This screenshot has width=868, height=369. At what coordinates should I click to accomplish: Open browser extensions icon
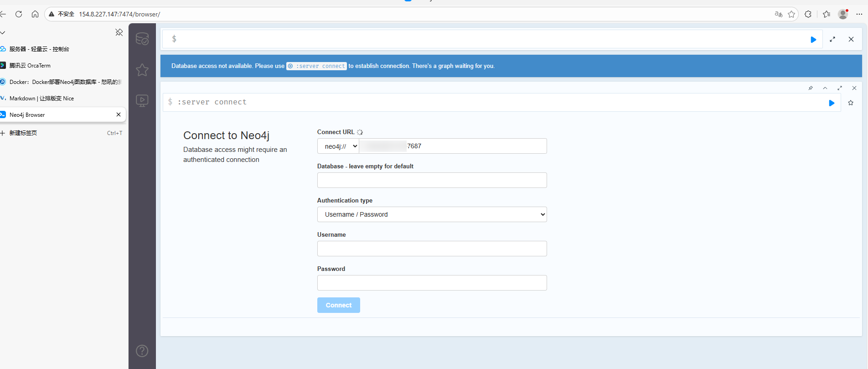(x=808, y=14)
